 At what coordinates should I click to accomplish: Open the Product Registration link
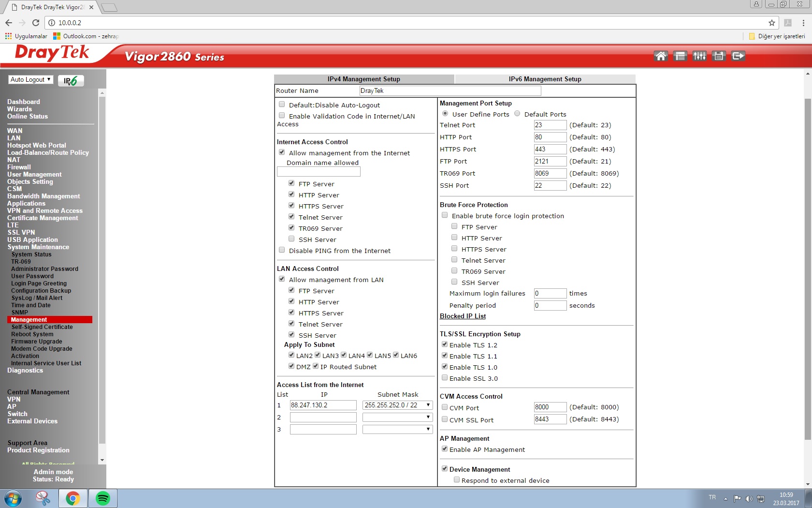38,450
